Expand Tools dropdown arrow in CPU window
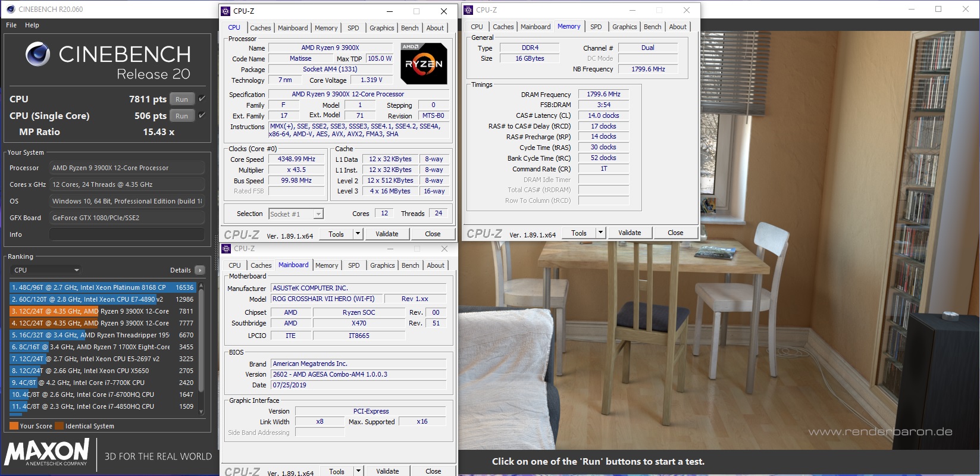This screenshot has width=980, height=476. (x=358, y=234)
